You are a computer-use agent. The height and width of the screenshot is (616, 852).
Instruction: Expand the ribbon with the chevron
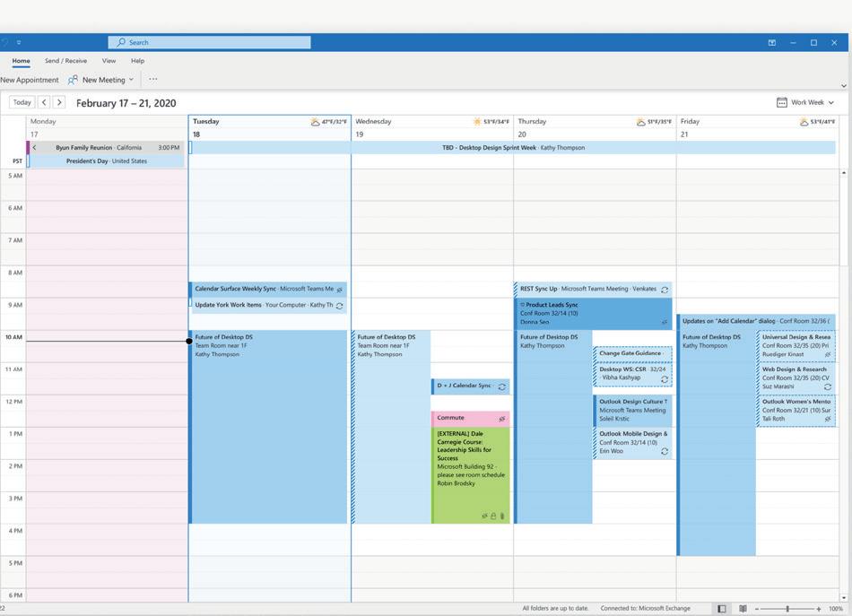point(843,85)
